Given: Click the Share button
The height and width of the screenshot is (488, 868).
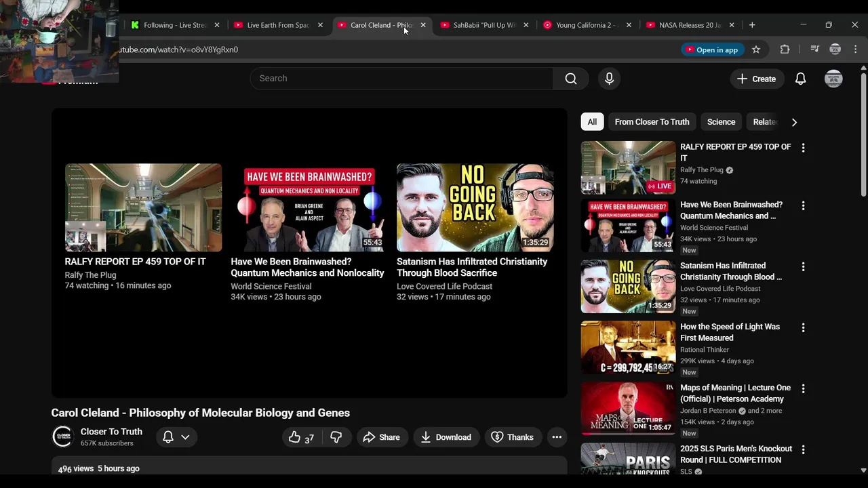Looking at the screenshot, I should [382, 437].
